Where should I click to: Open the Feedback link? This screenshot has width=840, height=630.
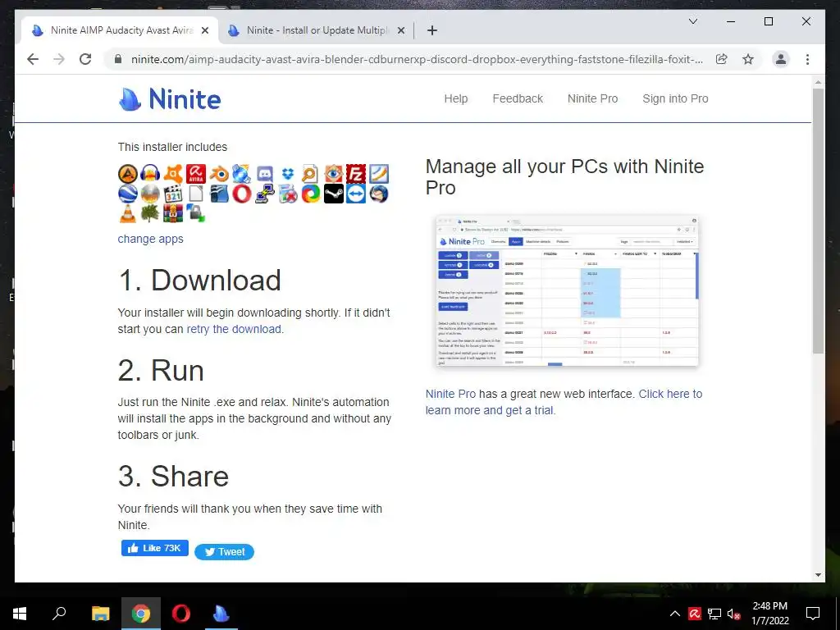pos(518,98)
